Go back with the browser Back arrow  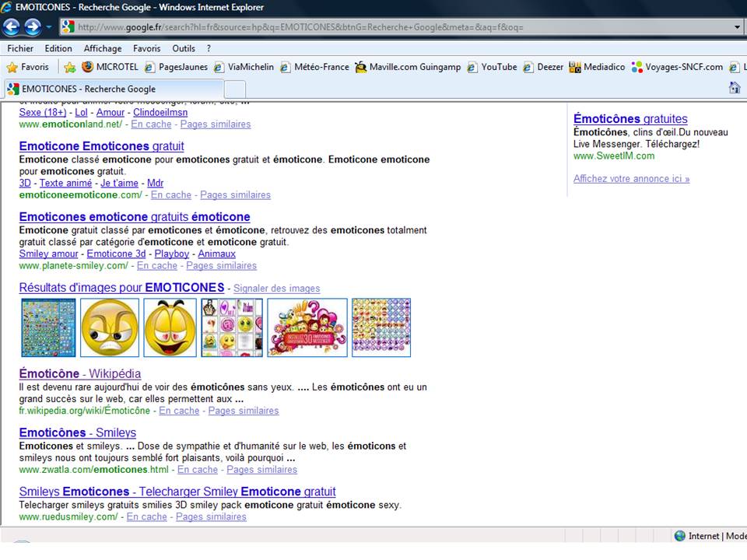point(12,27)
